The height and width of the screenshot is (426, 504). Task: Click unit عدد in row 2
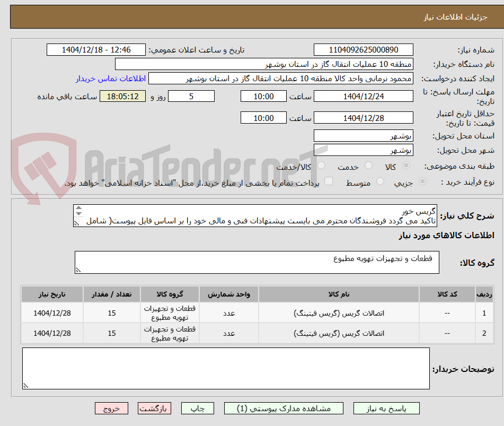pyautogui.click(x=229, y=333)
